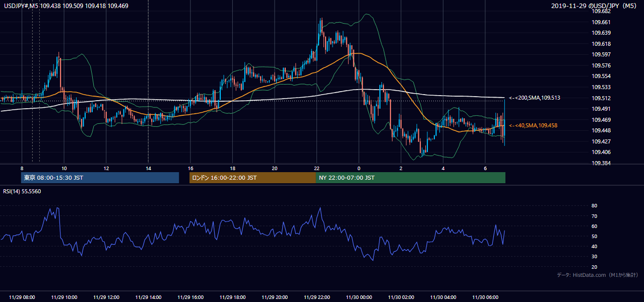Click the 109.384 price axis label
This screenshot has width=644, height=302.
601,163
